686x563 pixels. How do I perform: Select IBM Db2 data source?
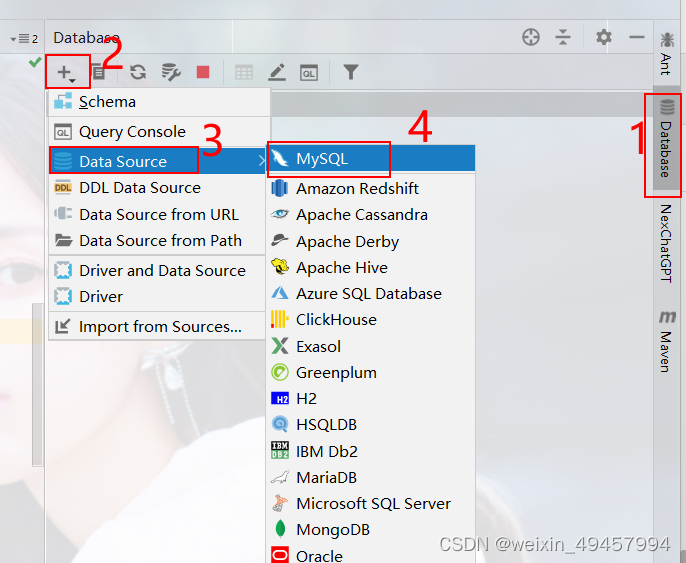pos(371,451)
